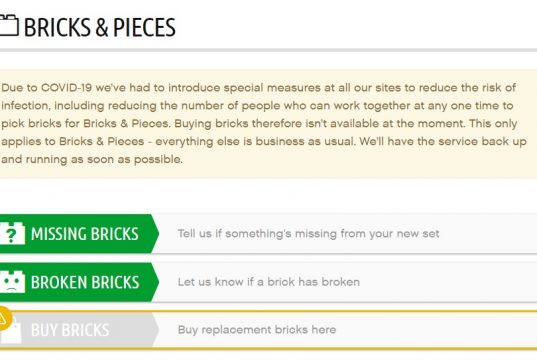This screenshot has width=537, height=360.
Task: Open the green Broken Bricks label
Action: tap(85, 282)
